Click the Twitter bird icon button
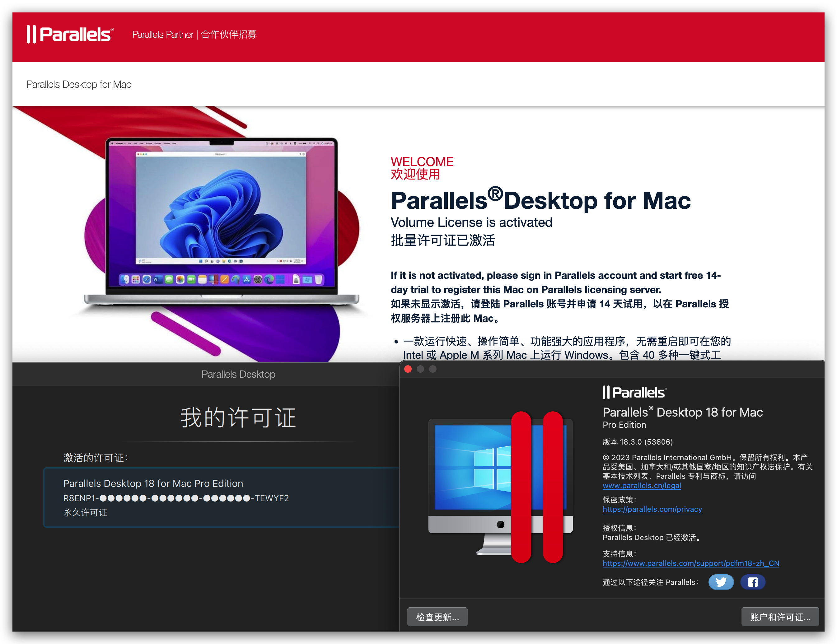This screenshot has height=644, width=837. (721, 582)
